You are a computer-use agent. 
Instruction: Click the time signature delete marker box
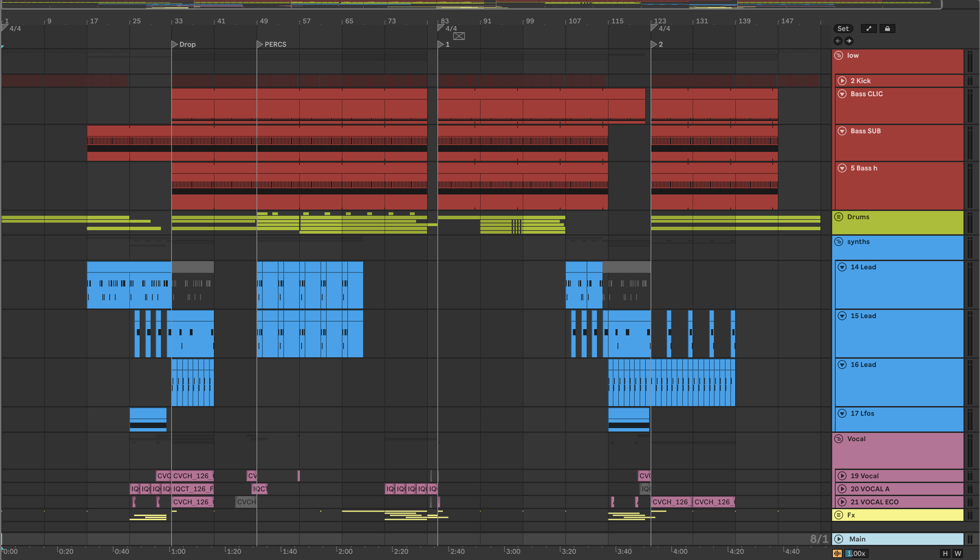[x=459, y=36]
